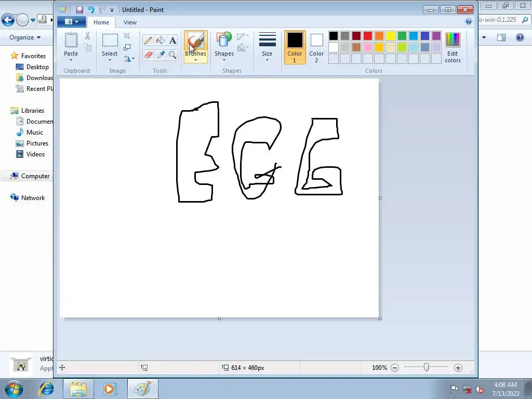This screenshot has height=399, width=532.
Task: Expand the Brushes dropdown arrow
Action: click(196, 60)
